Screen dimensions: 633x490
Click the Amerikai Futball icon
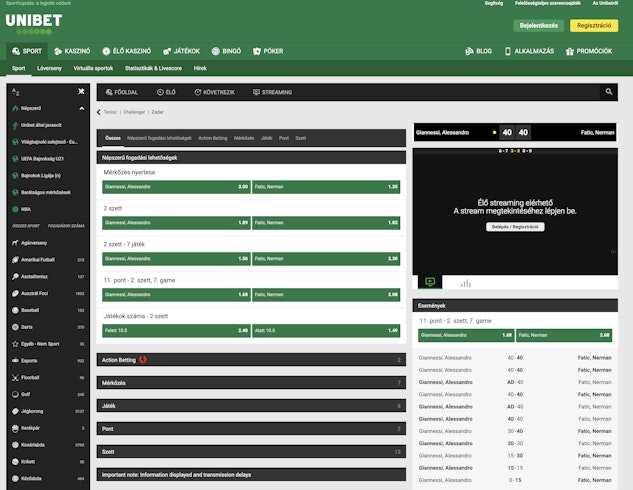click(15, 260)
